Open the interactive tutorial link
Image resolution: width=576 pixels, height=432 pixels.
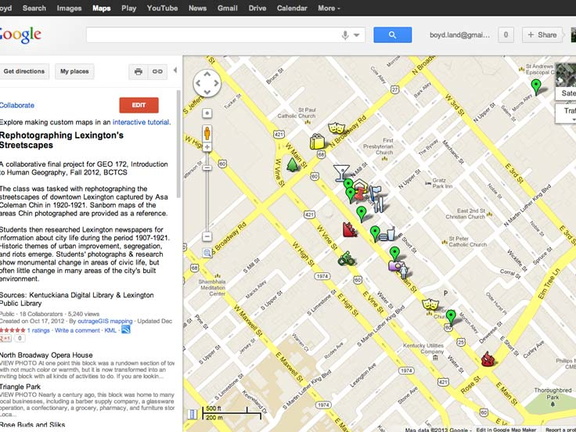[x=141, y=122]
